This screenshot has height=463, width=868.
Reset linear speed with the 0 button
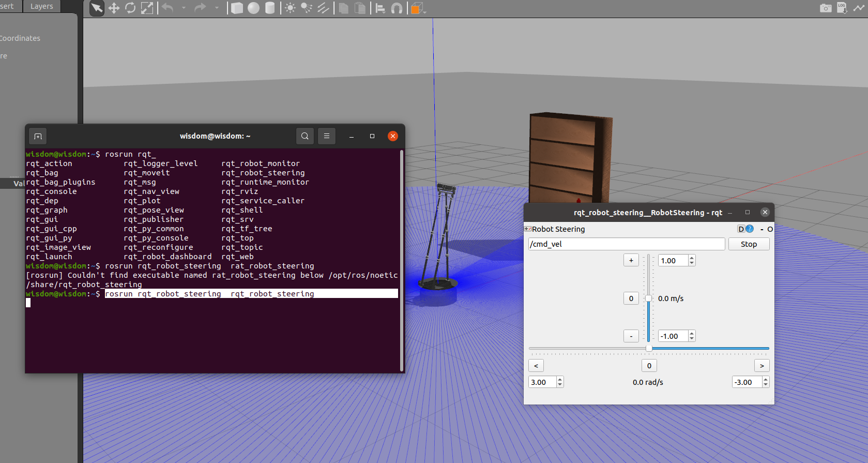631,298
